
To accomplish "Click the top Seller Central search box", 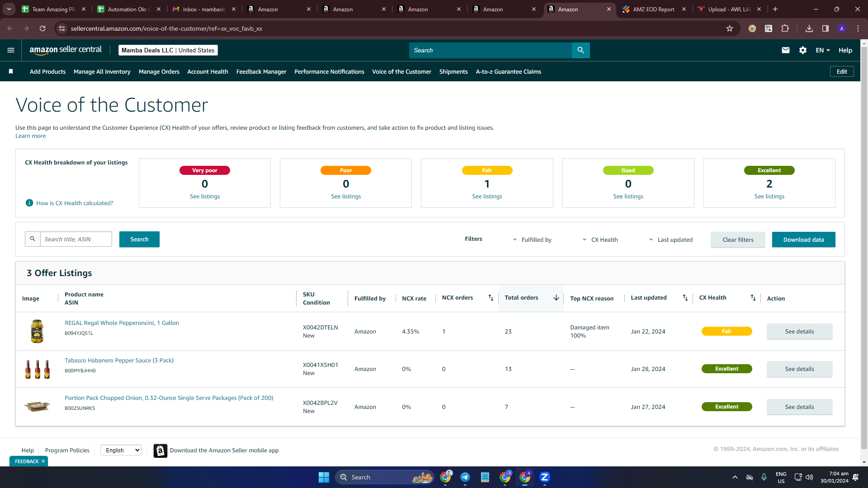I will pos(490,50).
